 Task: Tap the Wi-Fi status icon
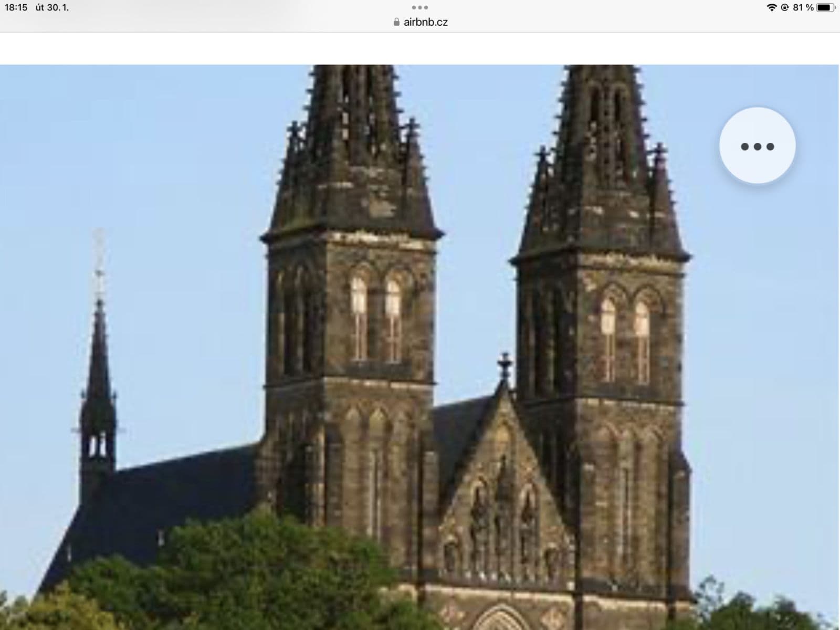[771, 7]
